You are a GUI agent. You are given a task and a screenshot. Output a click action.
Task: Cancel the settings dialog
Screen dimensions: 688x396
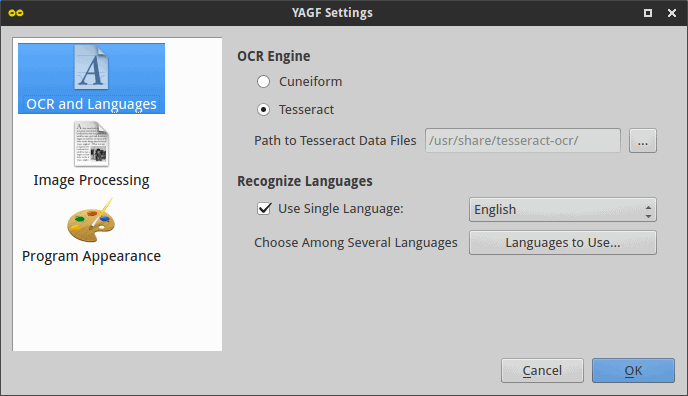[542, 371]
